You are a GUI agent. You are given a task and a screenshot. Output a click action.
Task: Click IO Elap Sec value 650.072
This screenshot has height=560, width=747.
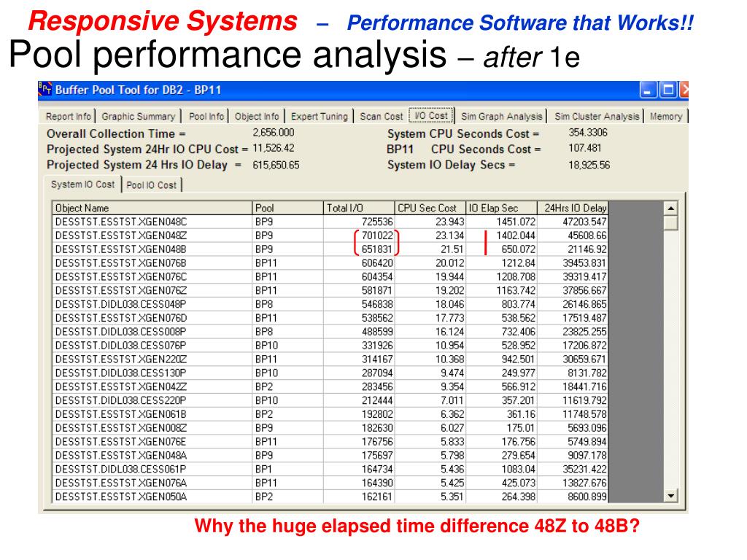[519, 249]
